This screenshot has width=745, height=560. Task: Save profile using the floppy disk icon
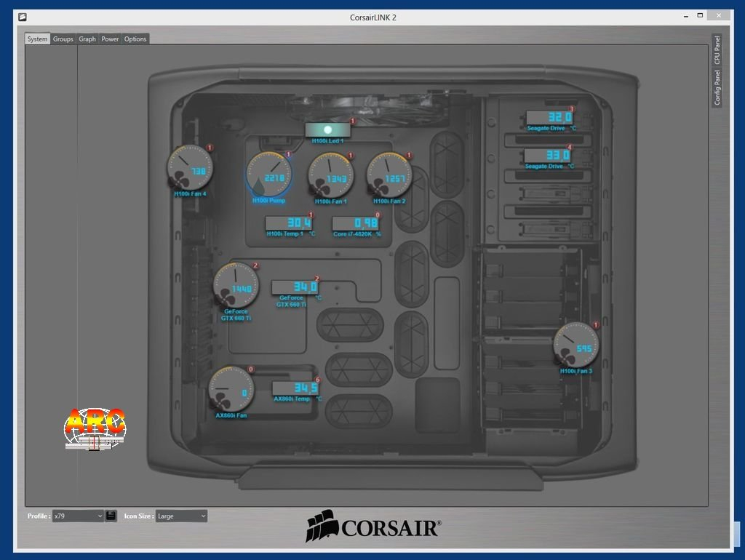click(x=111, y=516)
